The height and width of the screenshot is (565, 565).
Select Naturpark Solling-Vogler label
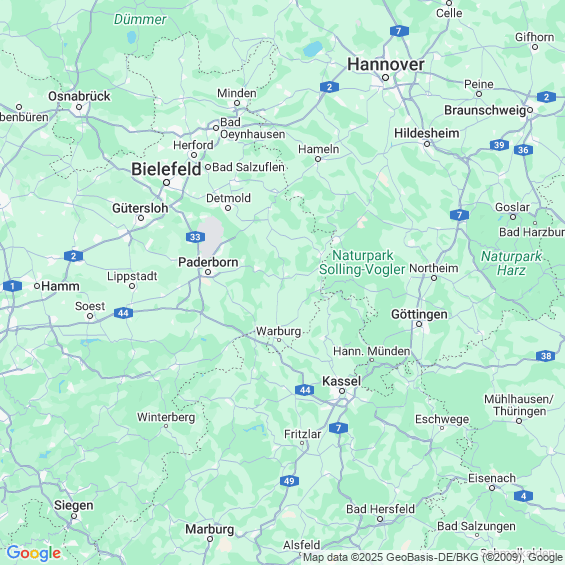362,262
